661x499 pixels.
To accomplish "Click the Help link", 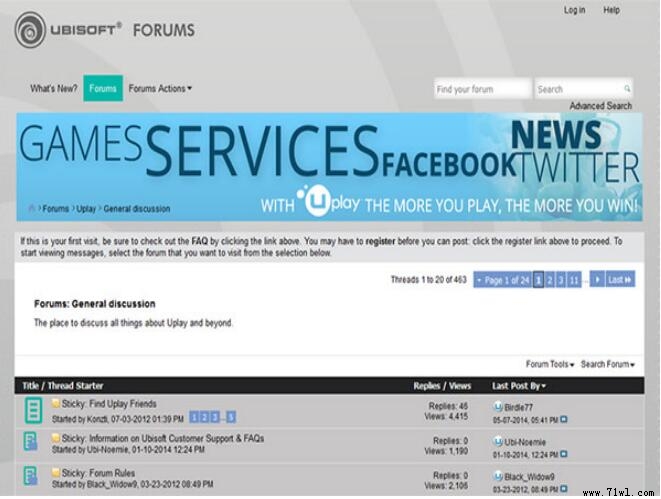I will (611, 10).
